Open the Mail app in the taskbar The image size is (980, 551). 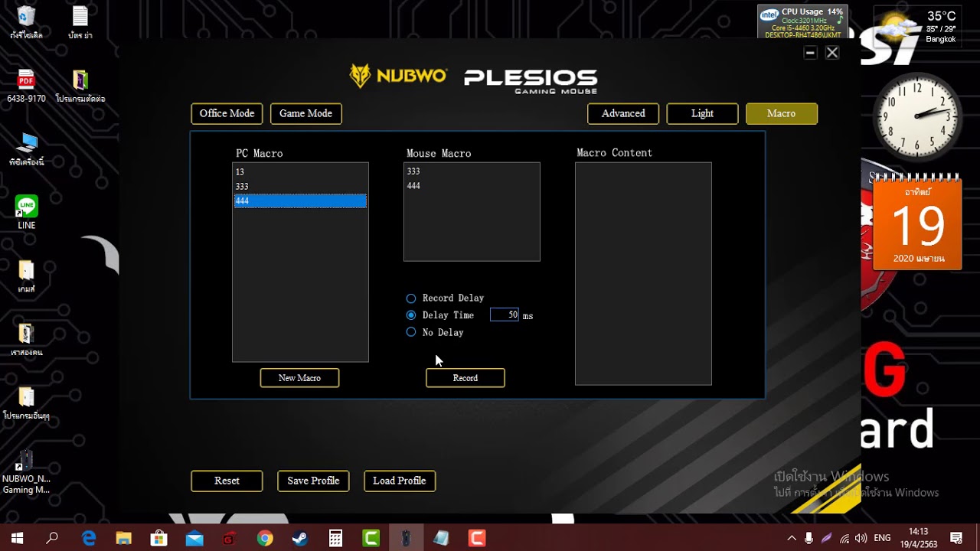194,538
